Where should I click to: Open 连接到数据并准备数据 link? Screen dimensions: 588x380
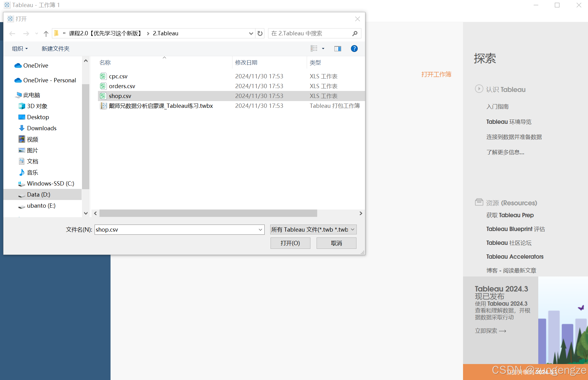click(x=514, y=137)
